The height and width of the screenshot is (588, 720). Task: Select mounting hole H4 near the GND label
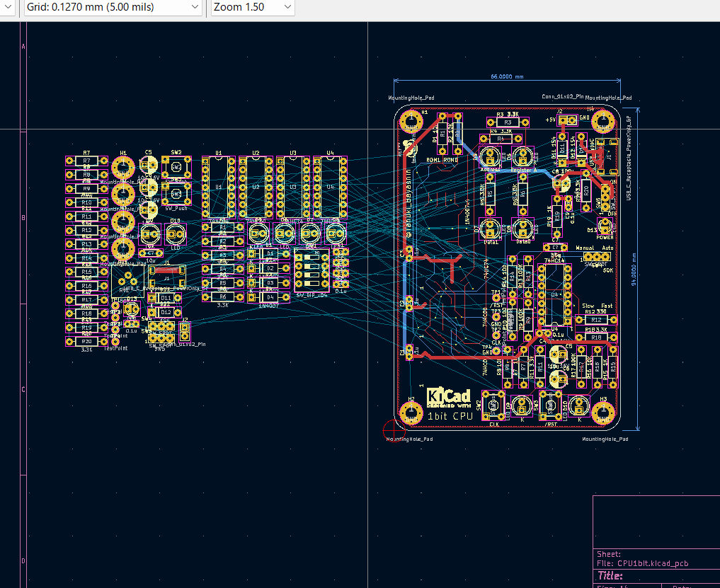[603, 122]
